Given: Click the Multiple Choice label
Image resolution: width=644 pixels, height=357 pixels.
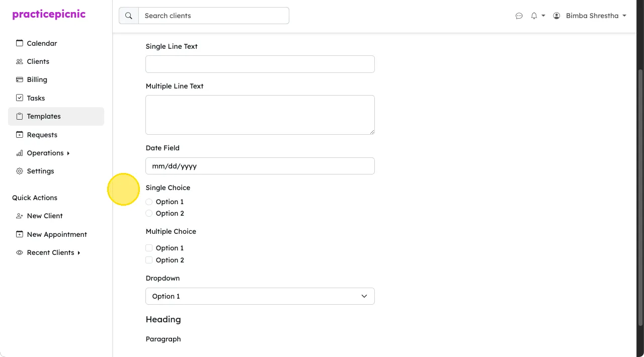Looking at the screenshot, I should pos(171,231).
